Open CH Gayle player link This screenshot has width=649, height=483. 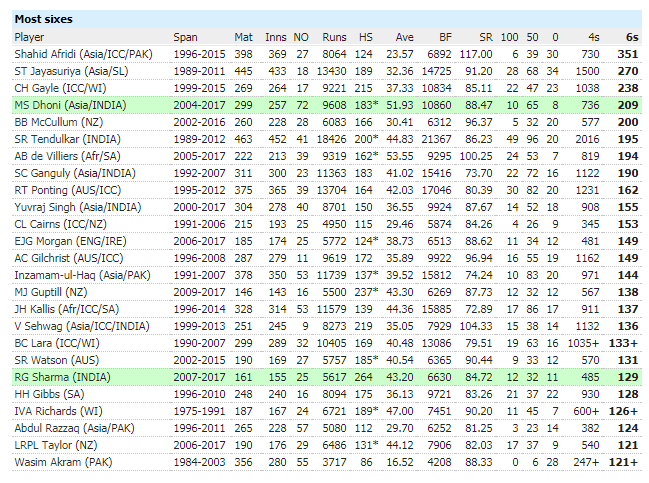pyautogui.click(x=60, y=88)
